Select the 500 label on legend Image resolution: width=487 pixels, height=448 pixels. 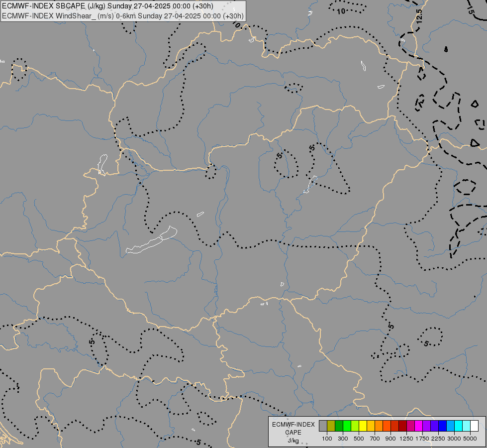[359, 439]
